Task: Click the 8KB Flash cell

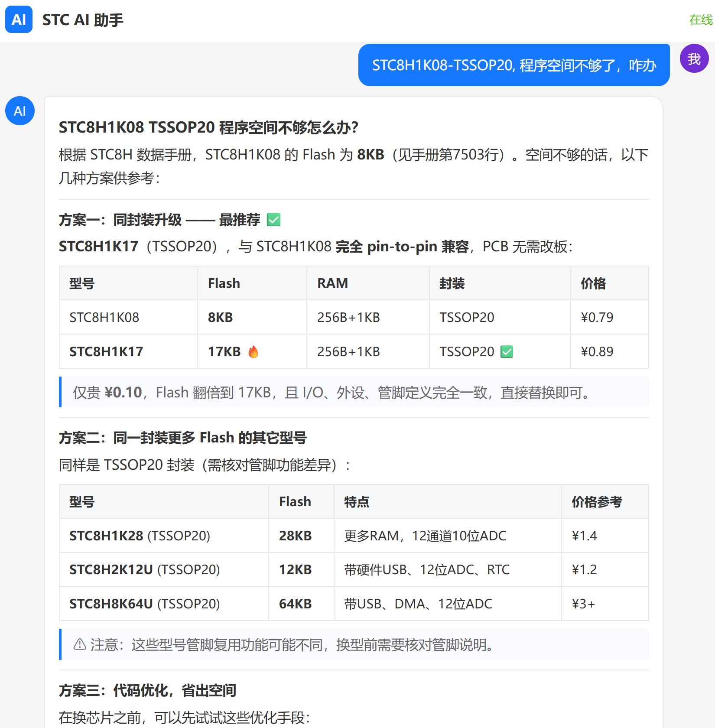Action: pyautogui.click(x=252, y=317)
